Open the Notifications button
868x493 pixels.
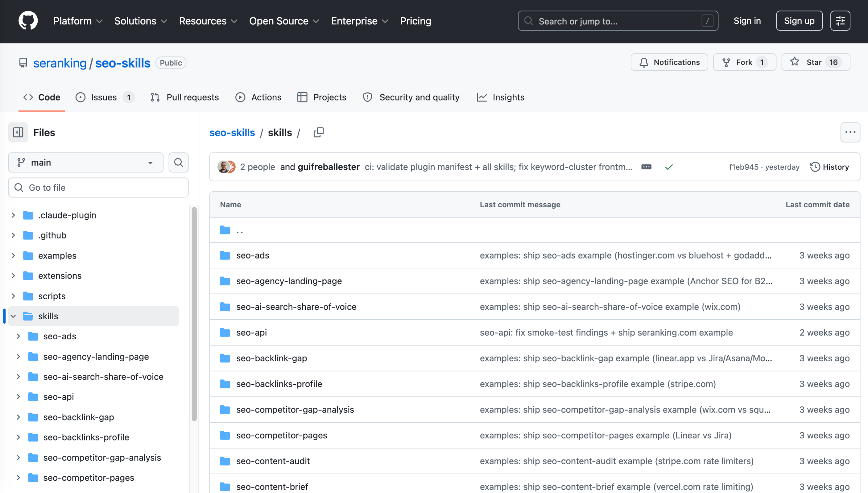coord(669,62)
